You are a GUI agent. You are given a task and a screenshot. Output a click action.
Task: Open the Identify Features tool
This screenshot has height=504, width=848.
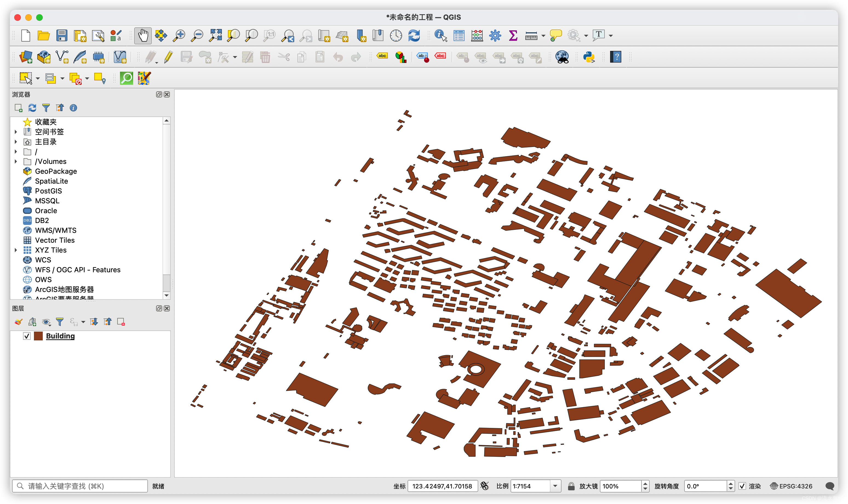440,35
